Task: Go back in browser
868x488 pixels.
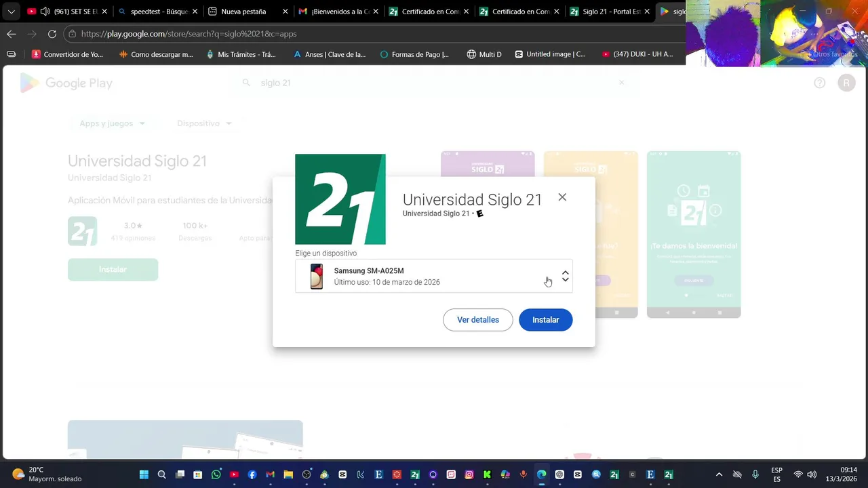Action: (x=12, y=34)
